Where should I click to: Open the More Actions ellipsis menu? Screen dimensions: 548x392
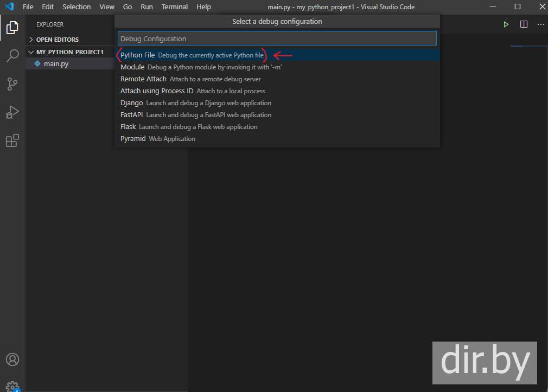coord(540,24)
